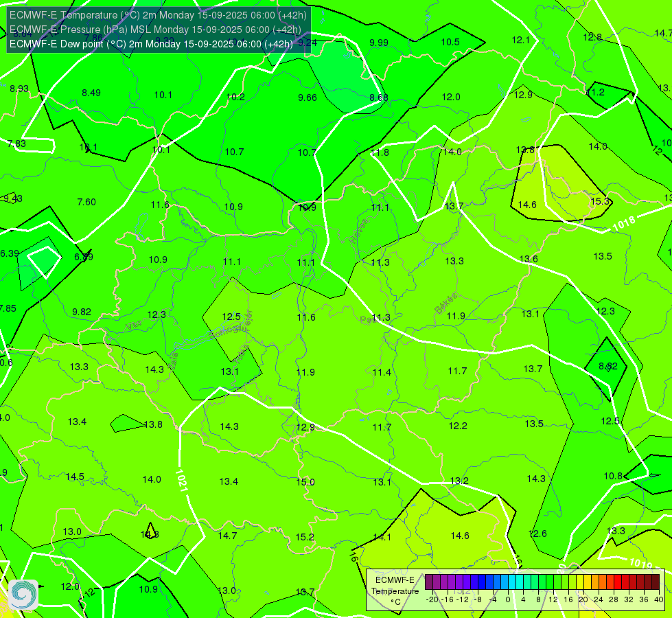
Task: Select the ECMWF-E Dew point 2m layer label
Action: (x=151, y=44)
